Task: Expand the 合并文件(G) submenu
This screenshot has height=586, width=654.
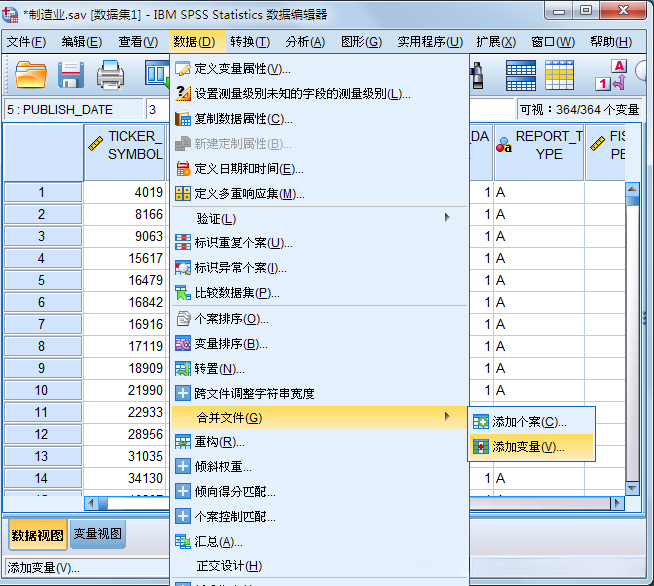Action: [x=319, y=417]
